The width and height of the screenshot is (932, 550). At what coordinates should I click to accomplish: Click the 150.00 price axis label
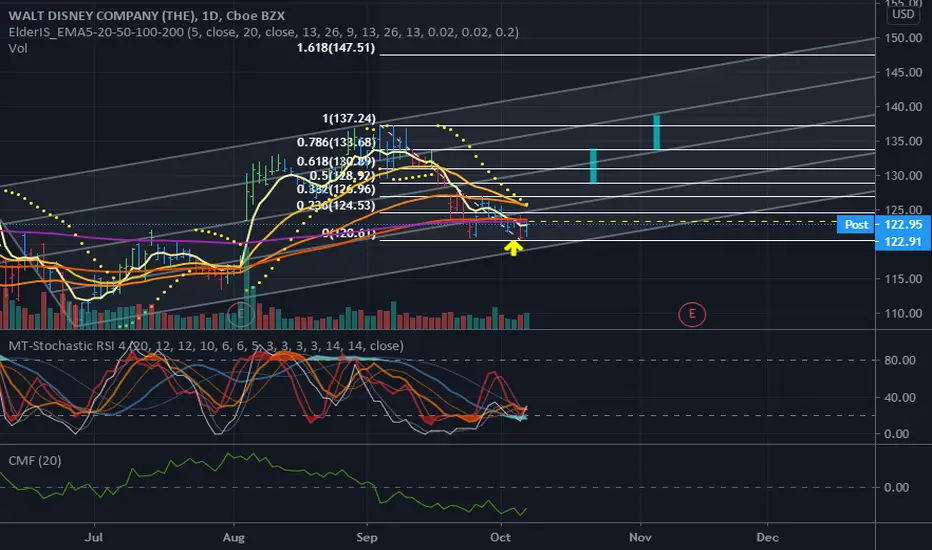[x=903, y=37]
